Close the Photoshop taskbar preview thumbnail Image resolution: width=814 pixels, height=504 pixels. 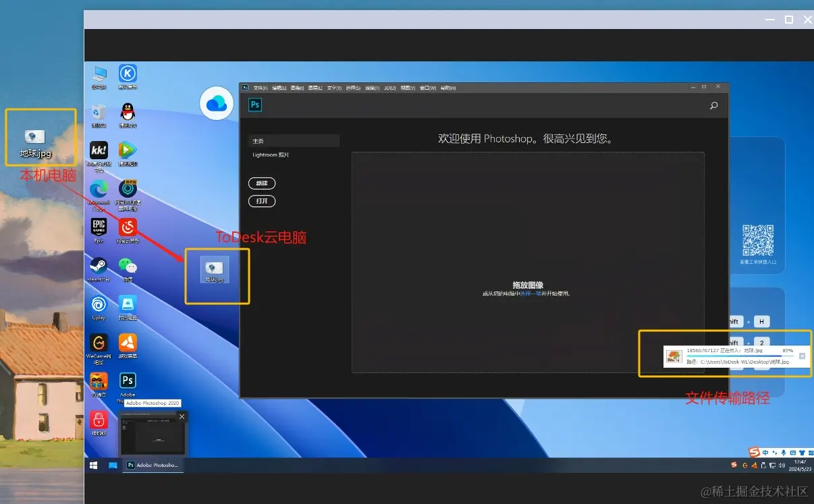(181, 417)
